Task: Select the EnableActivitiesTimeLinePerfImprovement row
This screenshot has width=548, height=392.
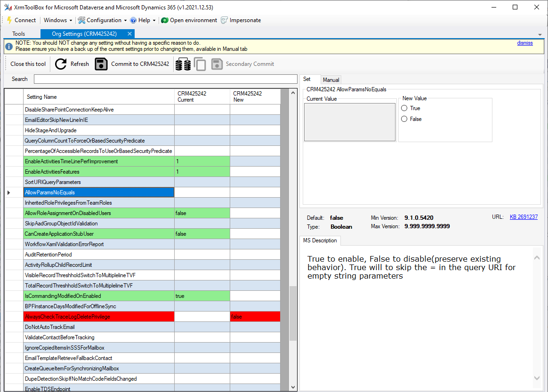Action: 142,161
